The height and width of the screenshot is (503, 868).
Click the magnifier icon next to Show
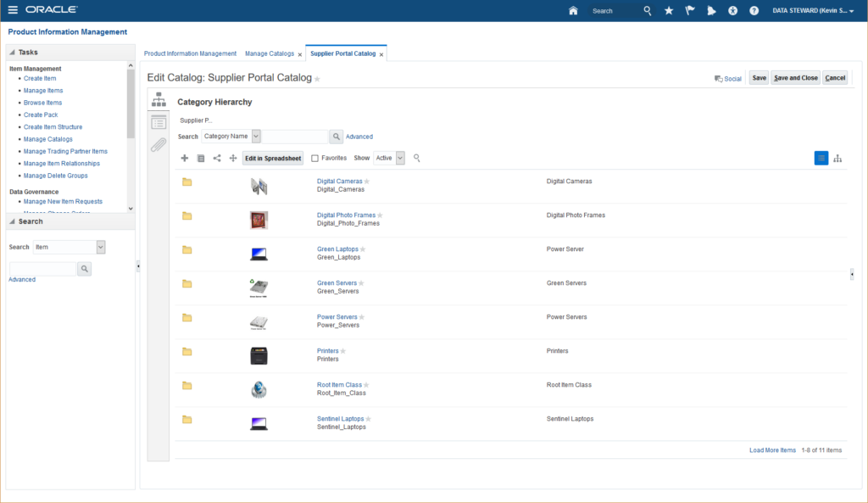[x=417, y=158]
